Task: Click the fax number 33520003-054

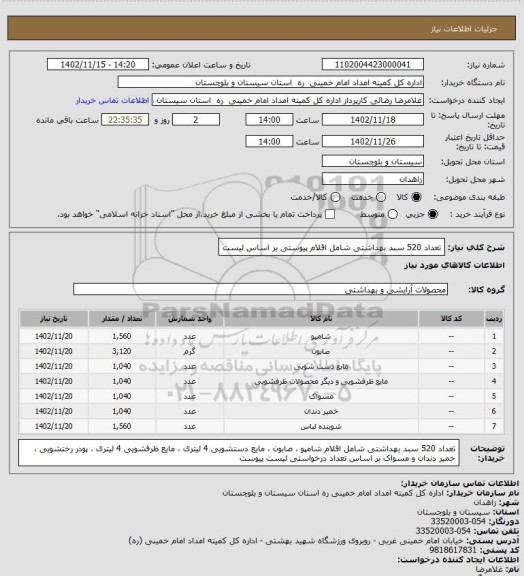Action: [458, 521]
